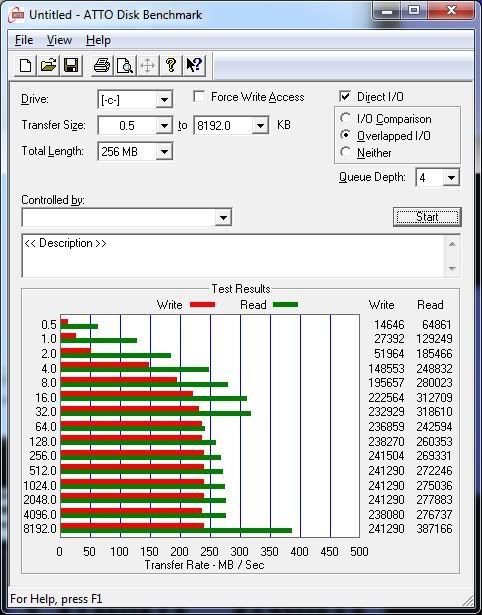
Task: Close the ATTO Disk Benchmark window
Action: click(451, 11)
